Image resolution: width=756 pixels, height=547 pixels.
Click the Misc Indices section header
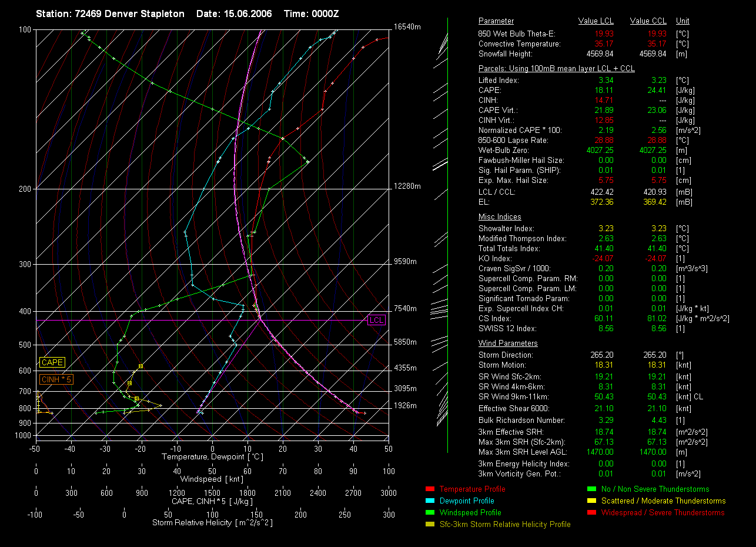click(500, 217)
